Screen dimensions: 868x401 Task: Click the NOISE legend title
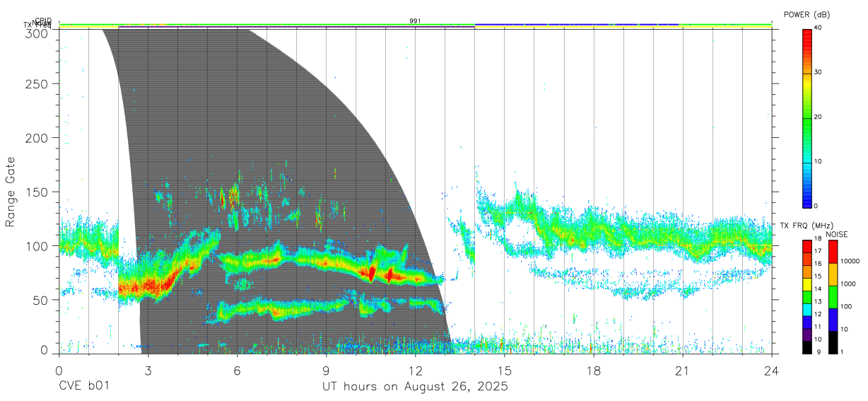pos(838,234)
